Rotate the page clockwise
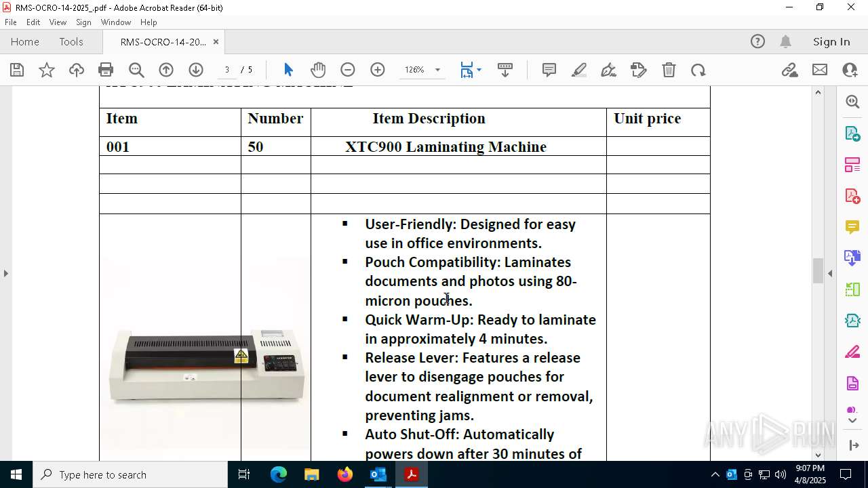868x488 pixels. 698,70
